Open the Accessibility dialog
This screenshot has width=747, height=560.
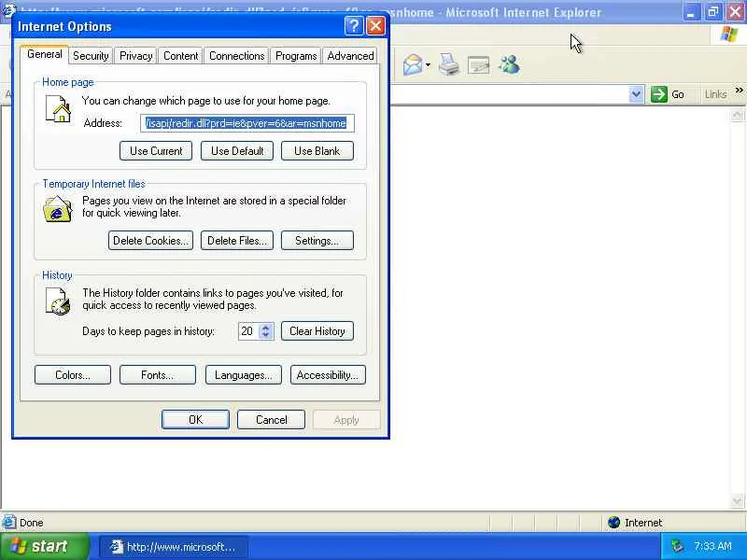pyautogui.click(x=328, y=375)
